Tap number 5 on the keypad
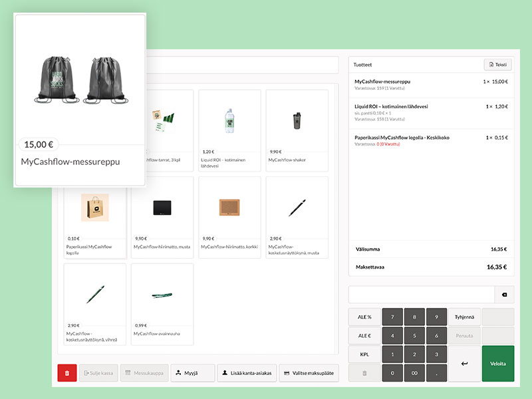 tap(414, 336)
